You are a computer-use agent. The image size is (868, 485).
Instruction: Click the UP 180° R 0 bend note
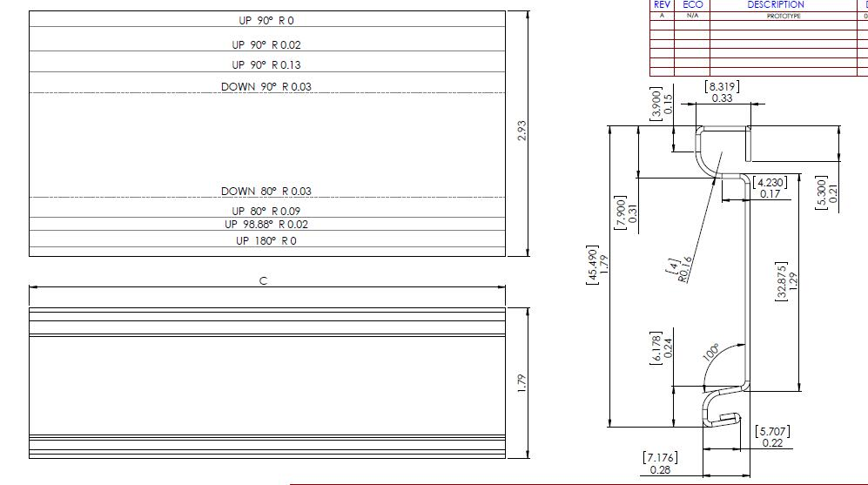click(266, 241)
